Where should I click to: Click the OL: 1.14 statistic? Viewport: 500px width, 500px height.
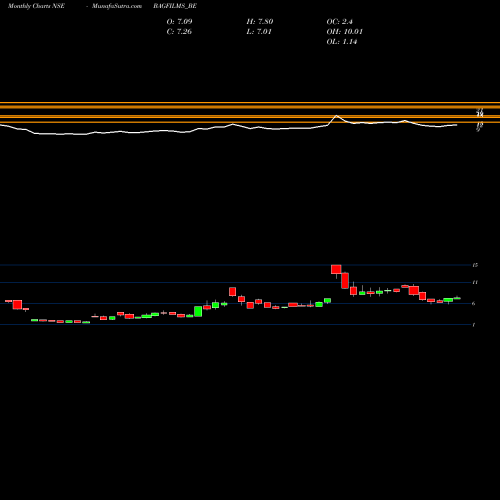[x=342, y=41]
